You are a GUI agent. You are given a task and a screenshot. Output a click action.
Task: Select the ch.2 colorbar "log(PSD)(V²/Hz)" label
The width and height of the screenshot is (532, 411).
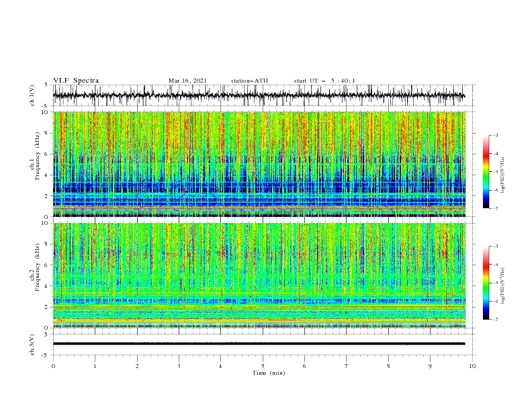(x=502, y=286)
